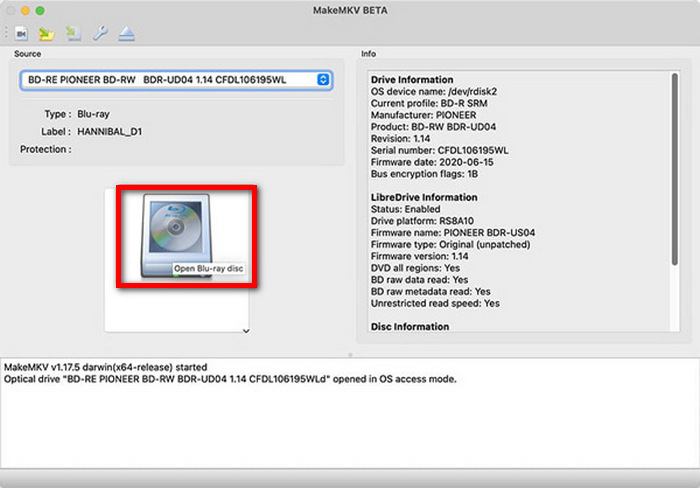This screenshot has height=488, width=700.
Task: Click the 'Disc Information' heading
Action: (x=410, y=326)
